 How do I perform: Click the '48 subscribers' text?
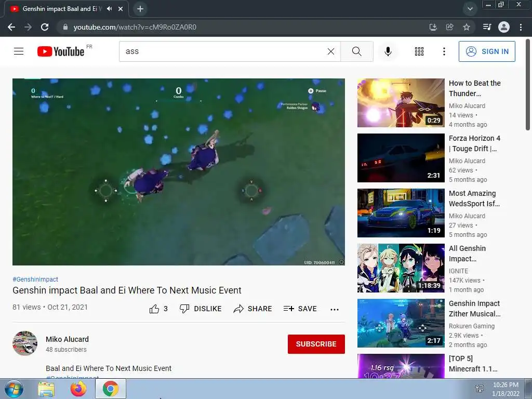click(x=66, y=350)
